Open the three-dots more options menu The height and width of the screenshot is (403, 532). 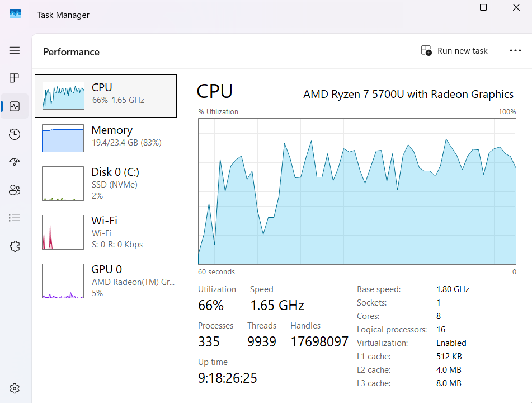pos(515,51)
